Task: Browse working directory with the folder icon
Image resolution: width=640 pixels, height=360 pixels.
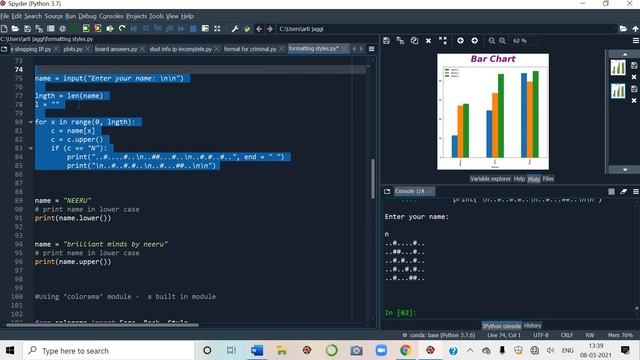Action: [x=623, y=29]
